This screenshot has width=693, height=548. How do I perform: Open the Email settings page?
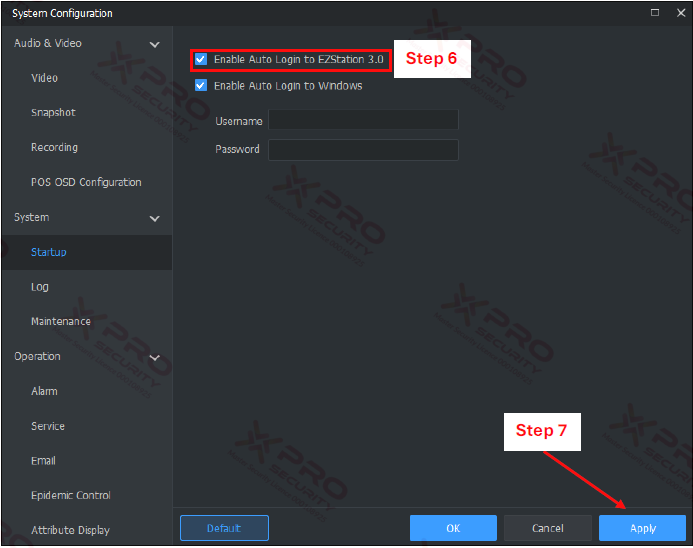[x=43, y=461]
